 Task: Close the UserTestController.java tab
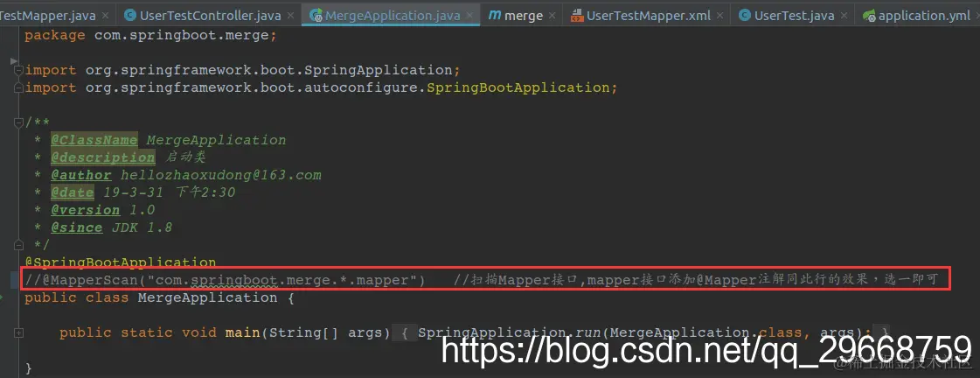(291, 16)
